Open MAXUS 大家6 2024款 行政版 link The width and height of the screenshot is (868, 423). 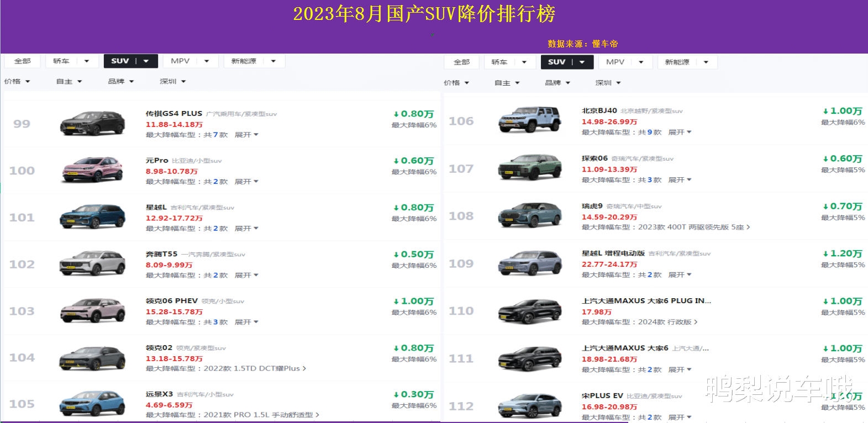point(667,322)
